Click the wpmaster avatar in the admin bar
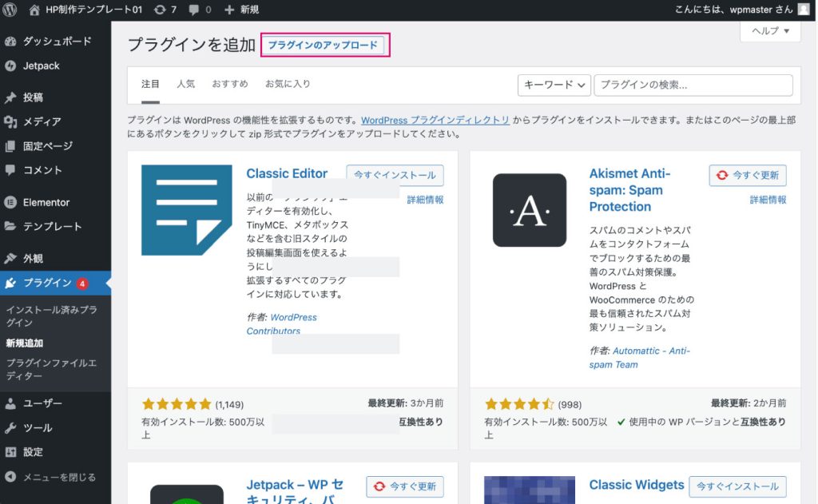Viewport: 818px width, 504px height. click(804, 10)
